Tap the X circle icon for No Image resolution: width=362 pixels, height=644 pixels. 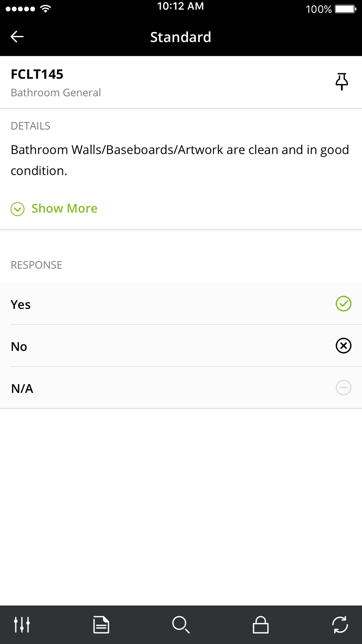[x=343, y=346]
